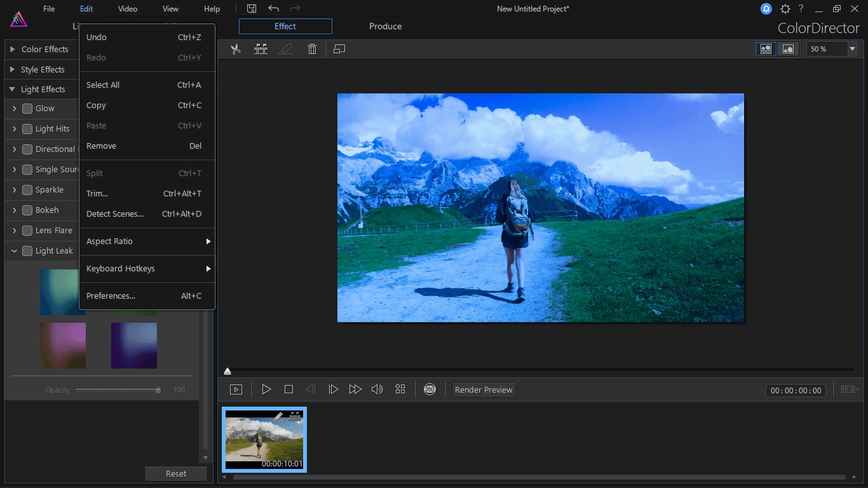Expand the Color Effects section
This screenshot has width=868, height=488.
tap(12, 49)
